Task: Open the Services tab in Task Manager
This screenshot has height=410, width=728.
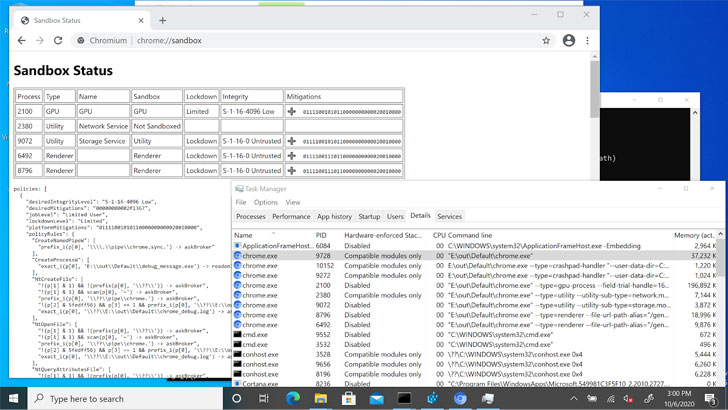Action: click(450, 216)
